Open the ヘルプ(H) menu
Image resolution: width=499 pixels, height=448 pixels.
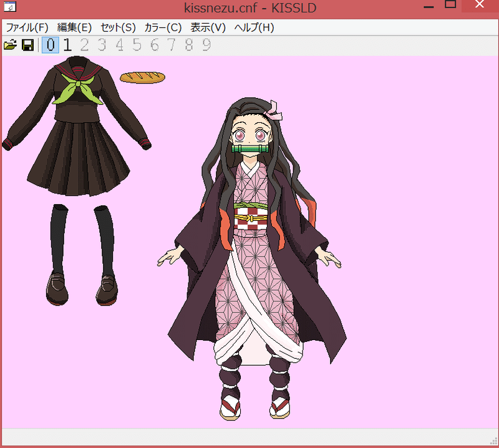coord(254,27)
